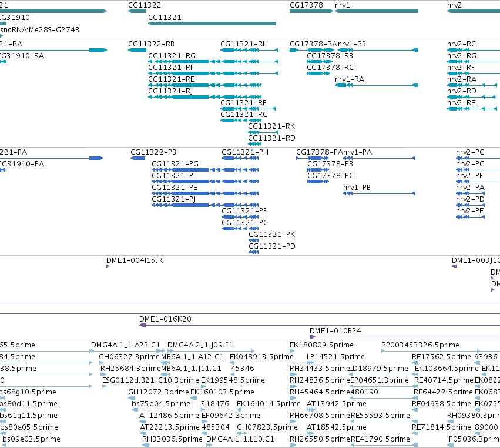
Task: Click EST DMG4A.1_1.A23.C1
Action: [126, 345]
